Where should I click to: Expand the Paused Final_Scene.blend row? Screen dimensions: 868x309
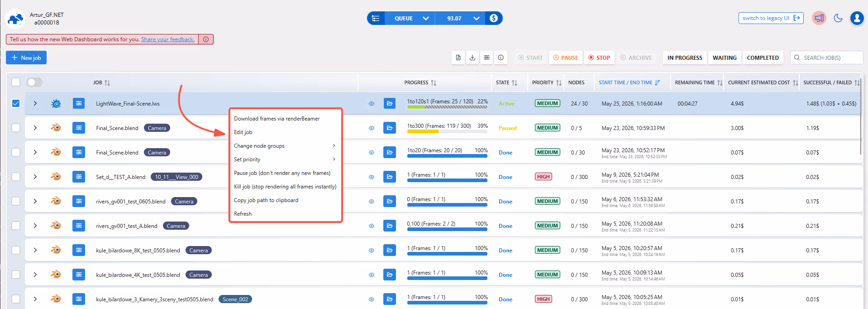(x=35, y=128)
